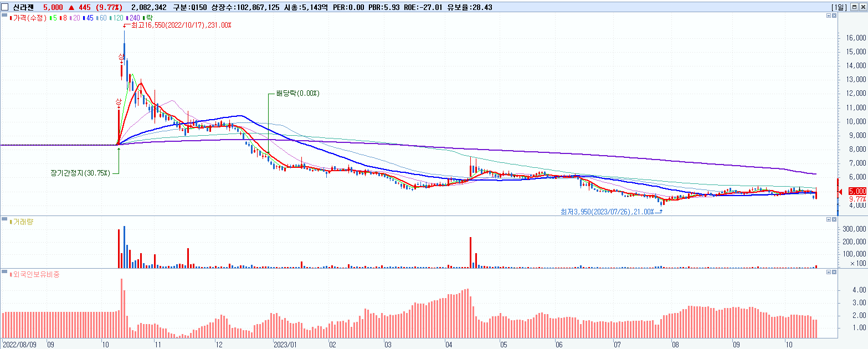Screen dimensions: 868x349
Task: Tick the checkbox beside 신라젠
Action: [4, 7]
